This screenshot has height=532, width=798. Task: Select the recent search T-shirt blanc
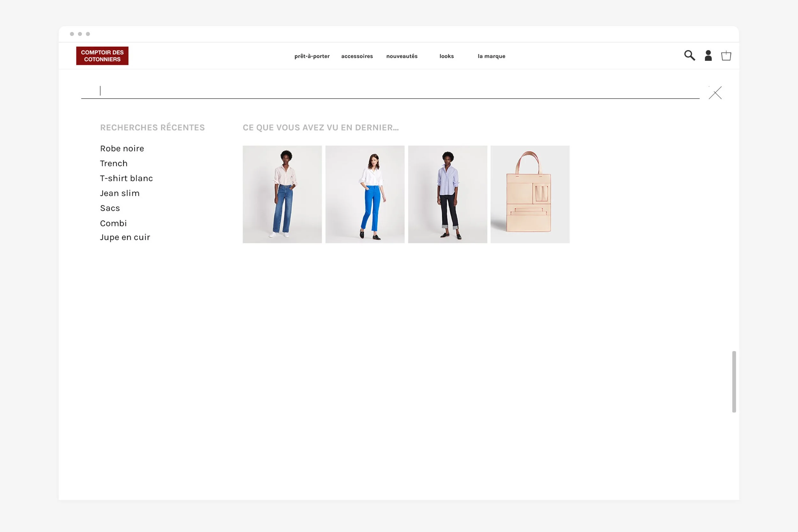click(x=126, y=178)
